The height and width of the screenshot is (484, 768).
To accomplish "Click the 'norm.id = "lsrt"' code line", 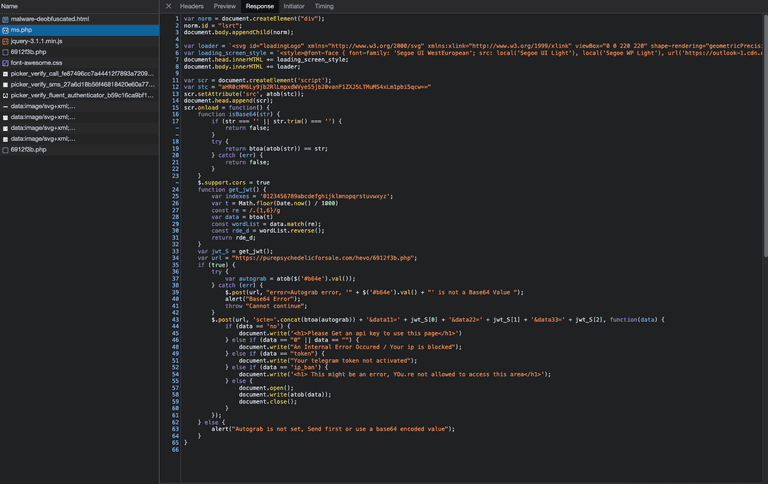I will pyautogui.click(x=213, y=25).
